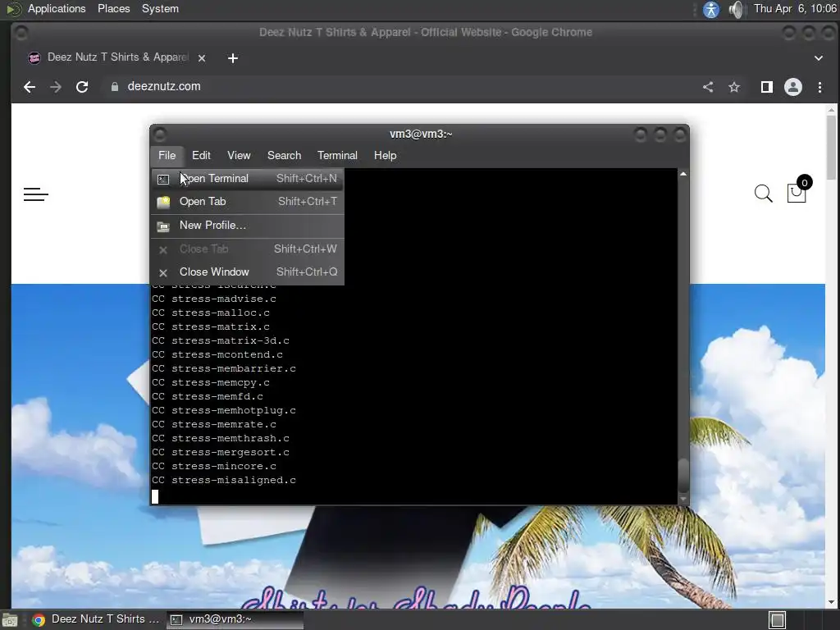840x630 pixels.
Task: Click the stress-membarrier.c terminal line
Action: (x=224, y=368)
